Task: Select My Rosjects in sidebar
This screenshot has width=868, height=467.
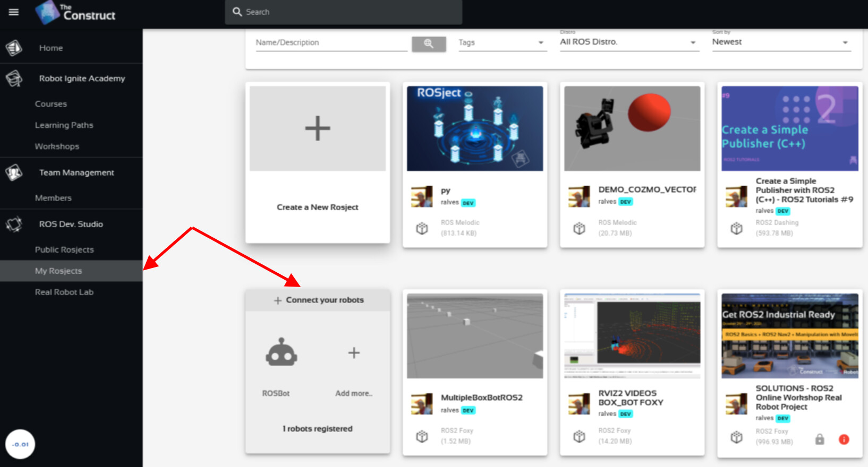Action: point(71,271)
